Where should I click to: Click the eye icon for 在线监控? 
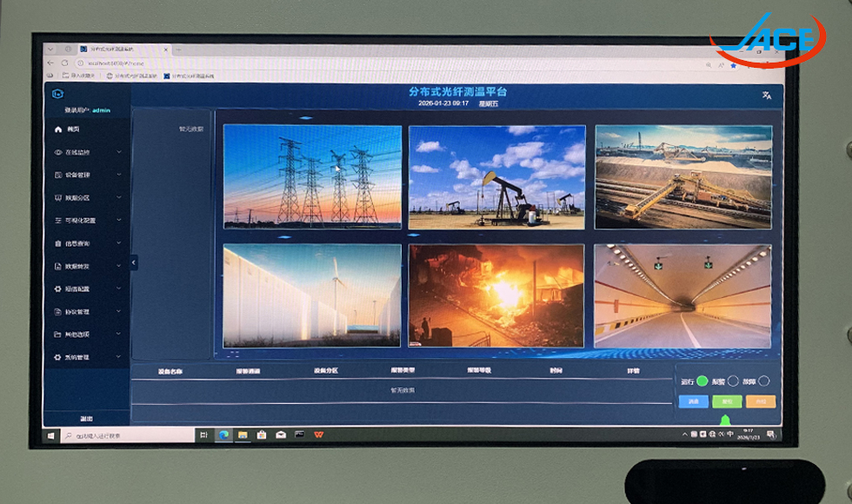tap(58, 152)
